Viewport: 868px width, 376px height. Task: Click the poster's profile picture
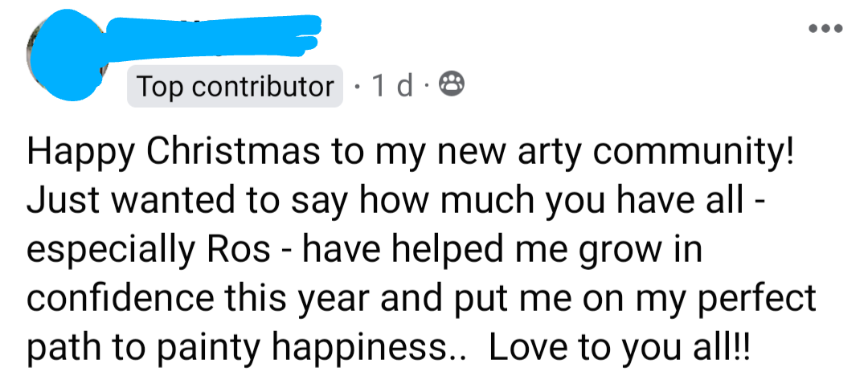pyautogui.click(x=64, y=56)
